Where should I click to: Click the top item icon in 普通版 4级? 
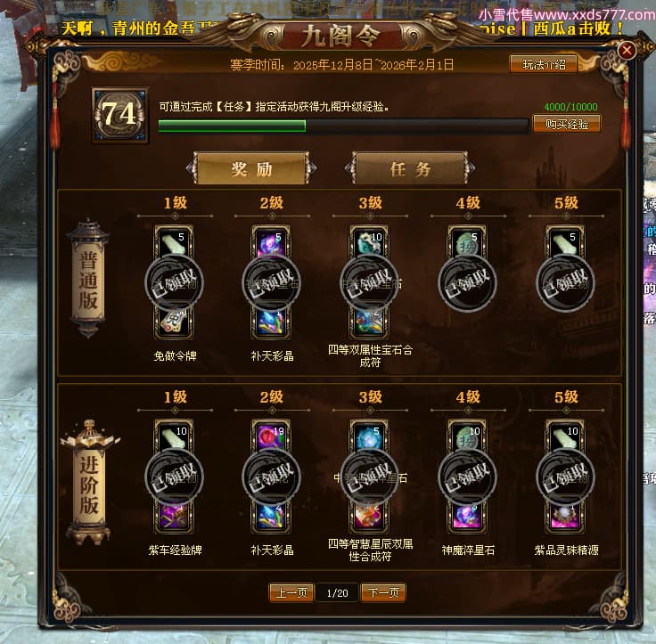click(x=467, y=241)
